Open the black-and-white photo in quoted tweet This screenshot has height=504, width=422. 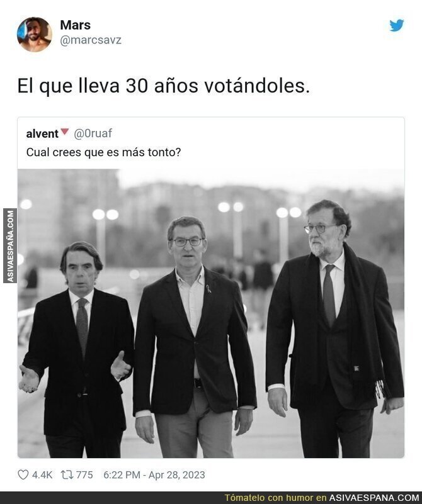(211, 313)
